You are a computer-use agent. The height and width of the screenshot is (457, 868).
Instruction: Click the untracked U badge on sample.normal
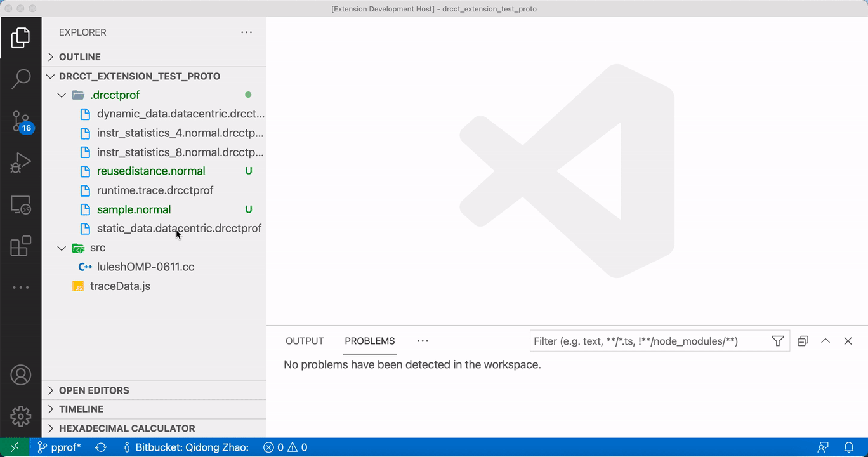249,209
